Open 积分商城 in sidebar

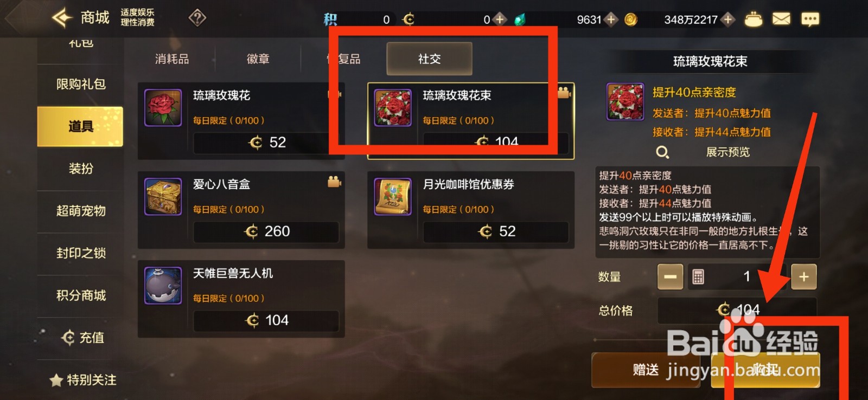pos(80,295)
